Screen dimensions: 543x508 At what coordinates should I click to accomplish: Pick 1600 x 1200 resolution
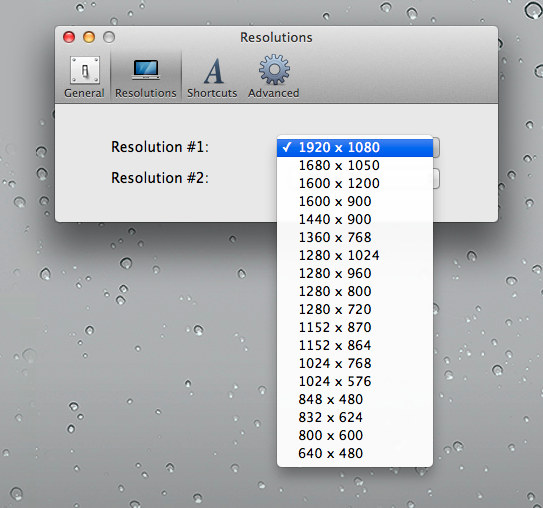[355, 184]
